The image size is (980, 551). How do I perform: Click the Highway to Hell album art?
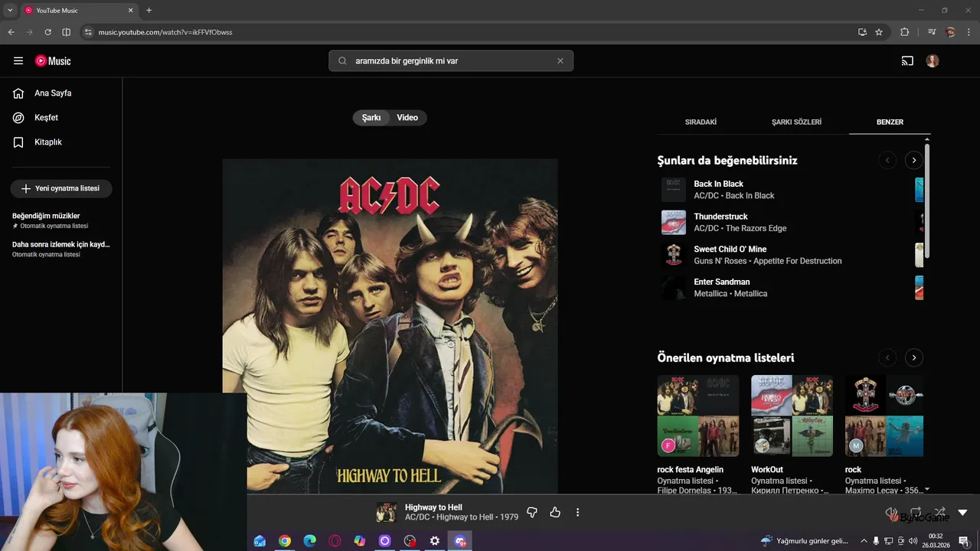coord(390,326)
